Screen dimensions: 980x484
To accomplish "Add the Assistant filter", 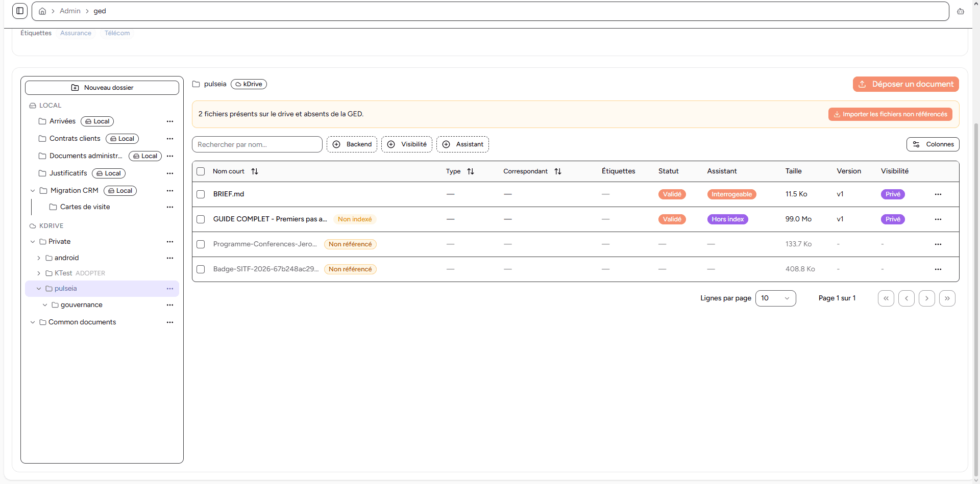I will coord(462,144).
